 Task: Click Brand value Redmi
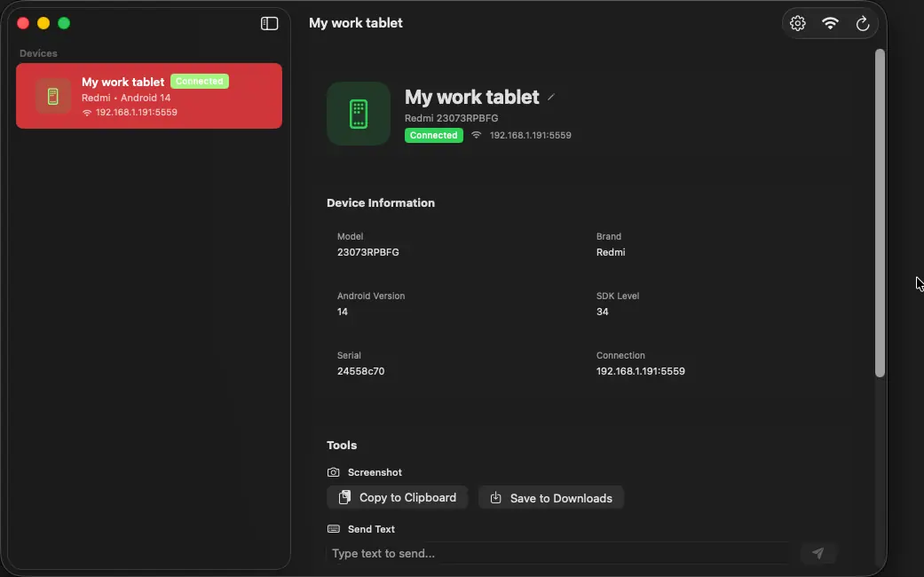(611, 252)
